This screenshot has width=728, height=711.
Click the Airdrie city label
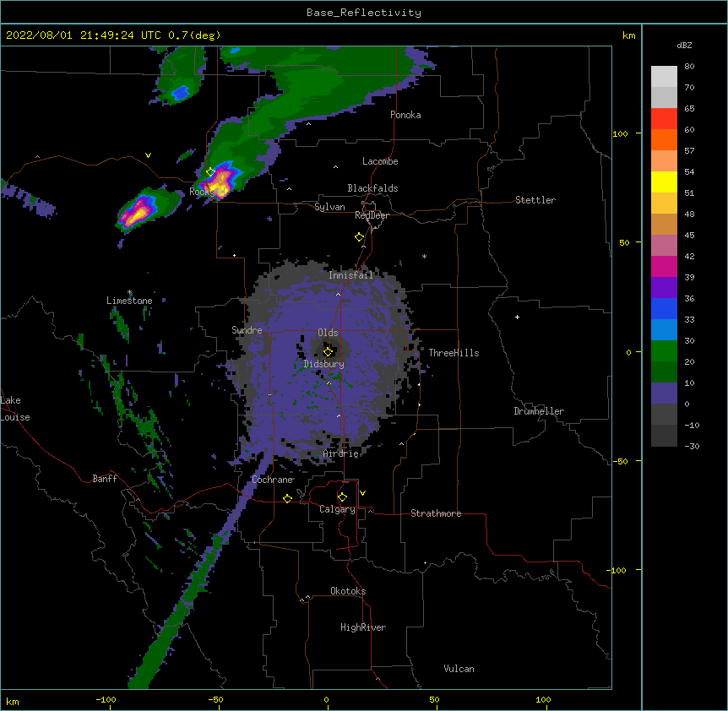tap(341, 453)
